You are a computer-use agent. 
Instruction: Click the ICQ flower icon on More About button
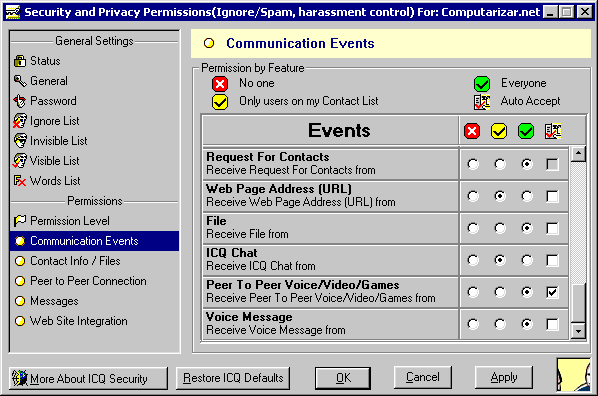click(x=19, y=378)
